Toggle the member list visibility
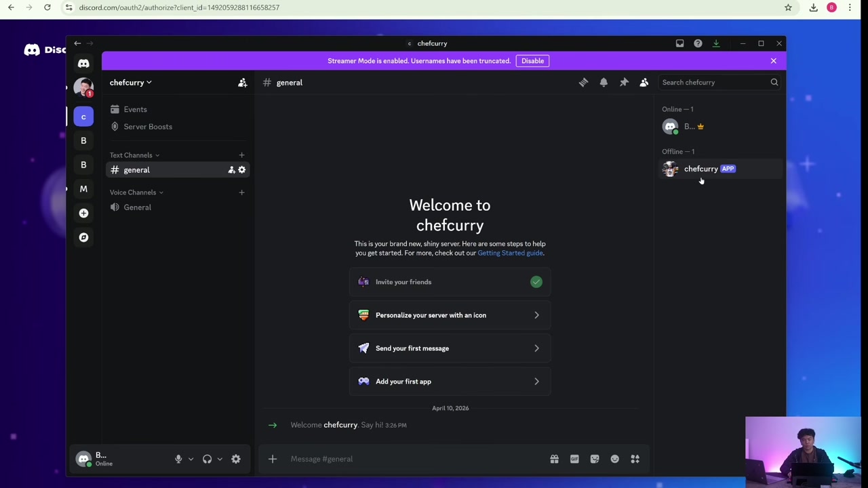The height and width of the screenshot is (488, 868). pos(644,83)
